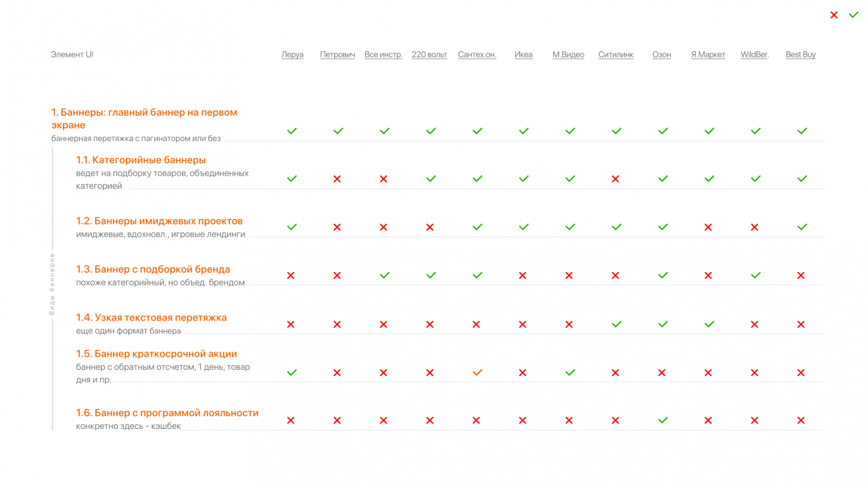The height and width of the screenshot is (488, 868).
Task: Click Best Buy's red cross in row 1.3
Action: [x=801, y=275]
